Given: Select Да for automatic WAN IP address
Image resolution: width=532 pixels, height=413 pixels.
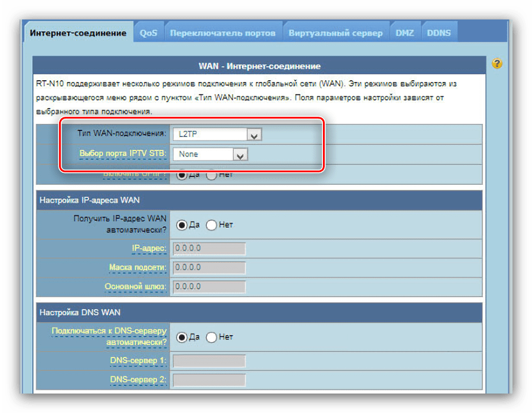Looking at the screenshot, I should click(x=181, y=225).
